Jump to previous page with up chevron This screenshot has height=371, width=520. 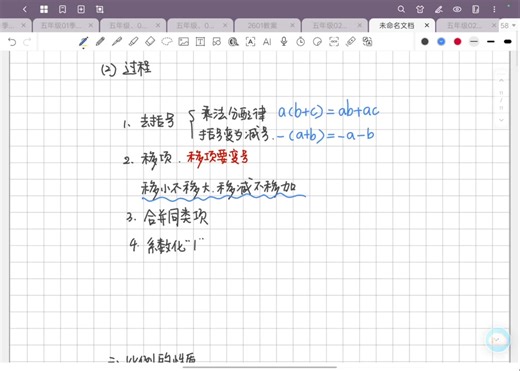pos(501,80)
